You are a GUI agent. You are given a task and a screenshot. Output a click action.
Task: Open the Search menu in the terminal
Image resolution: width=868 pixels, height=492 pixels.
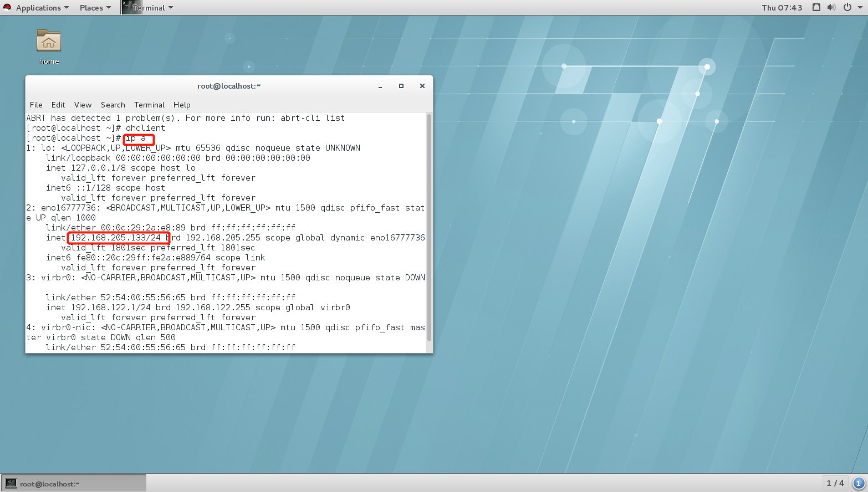[x=113, y=105]
